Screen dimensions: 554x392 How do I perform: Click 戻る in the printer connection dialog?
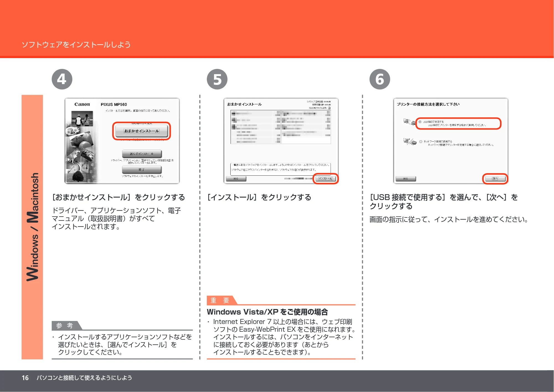406,179
